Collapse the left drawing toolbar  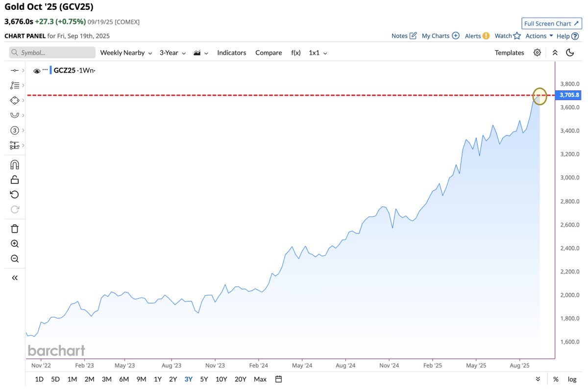[x=15, y=278]
